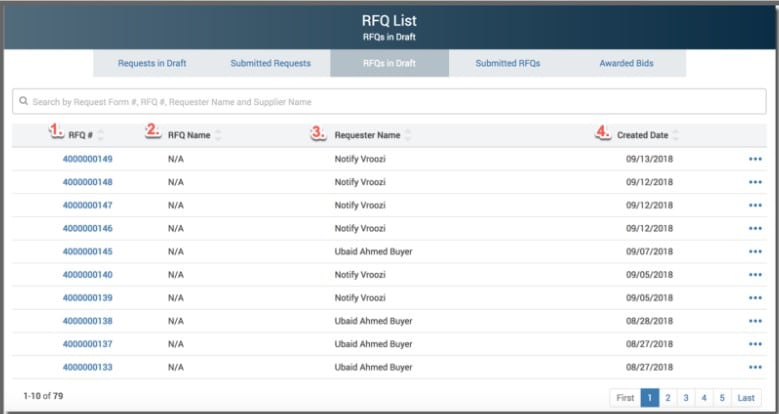
Task: Open the three-dot menu for RFQ 4000000139
Action: [754, 298]
